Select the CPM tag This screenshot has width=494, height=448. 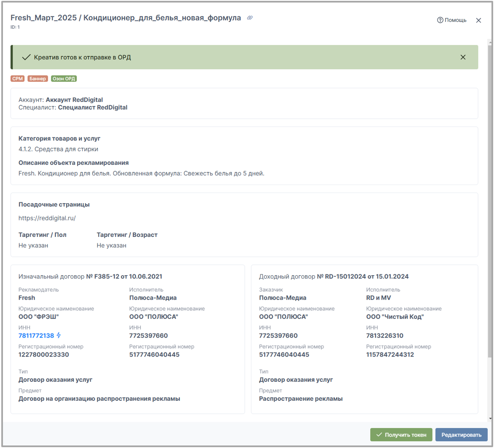coord(17,78)
